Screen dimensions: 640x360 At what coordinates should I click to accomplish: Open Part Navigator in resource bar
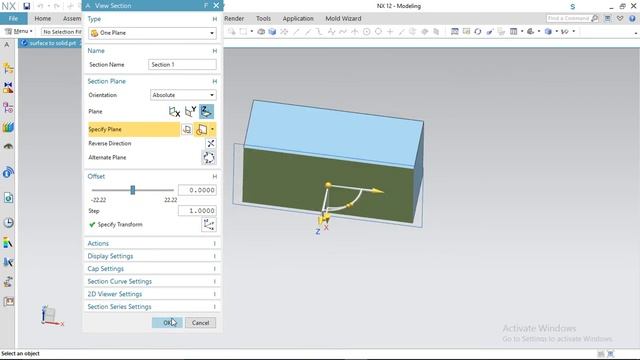coord(8,108)
